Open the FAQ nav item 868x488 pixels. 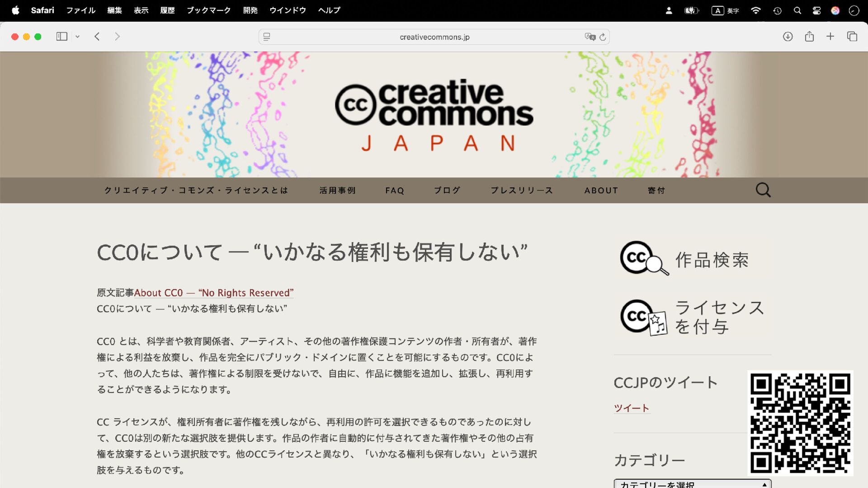click(x=395, y=190)
